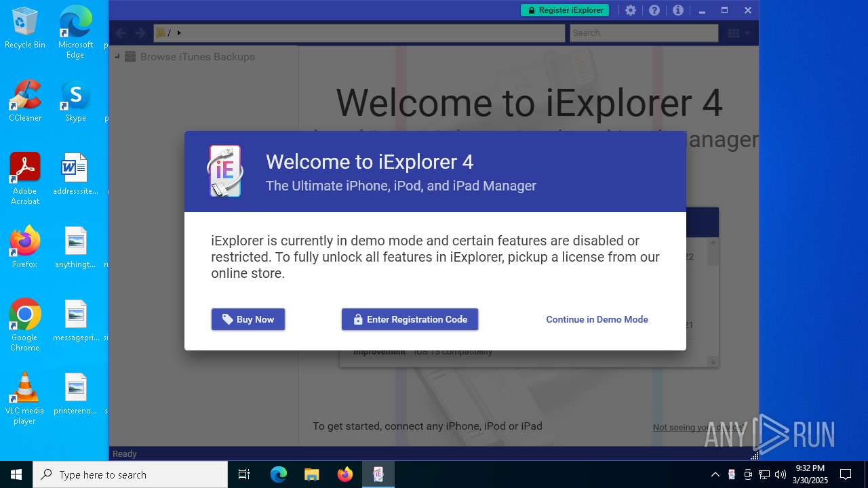Open Microsoft Edge desktop shortcut
868x488 pixels.
pos(75,33)
